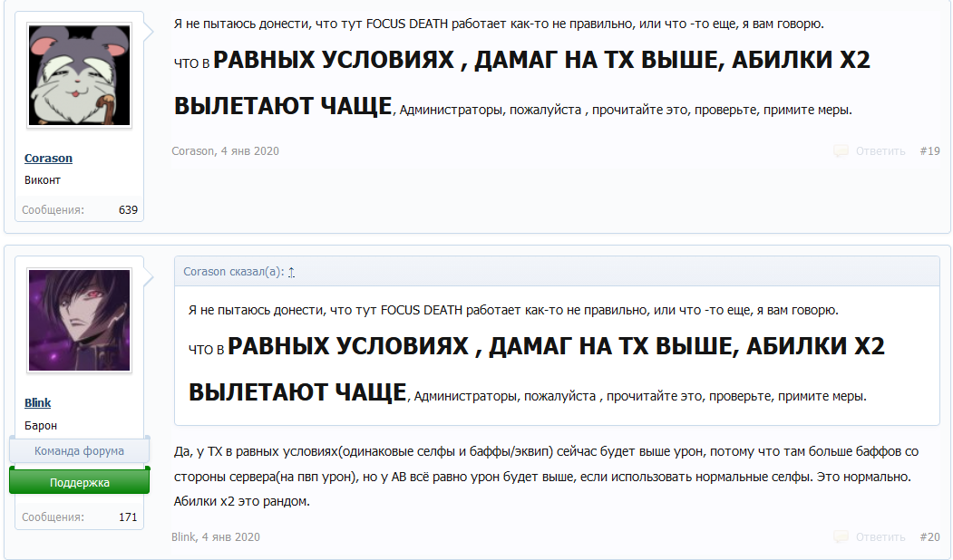Click the up-arrow icon in the quote header
Image resolution: width=953 pixels, height=560 pixels.
pyautogui.click(x=290, y=269)
